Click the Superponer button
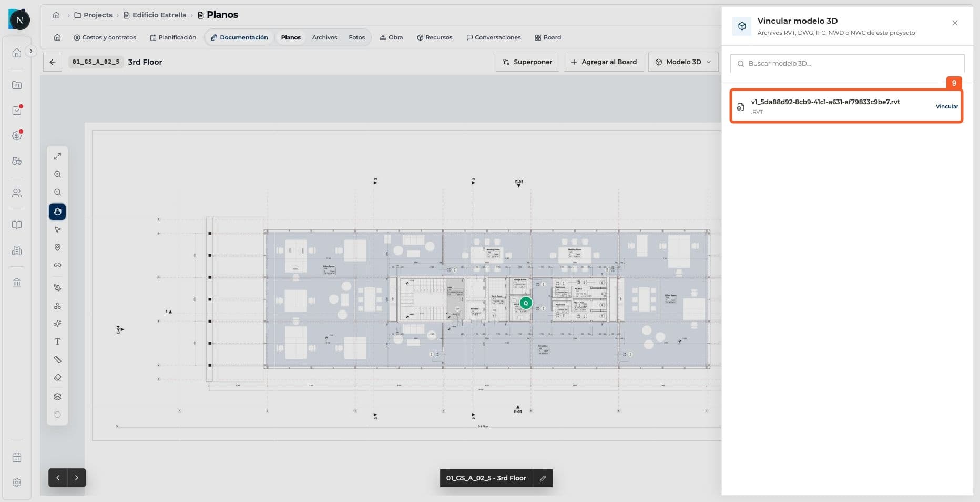The width and height of the screenshot is (980, 502). click(x=527, y=62)
